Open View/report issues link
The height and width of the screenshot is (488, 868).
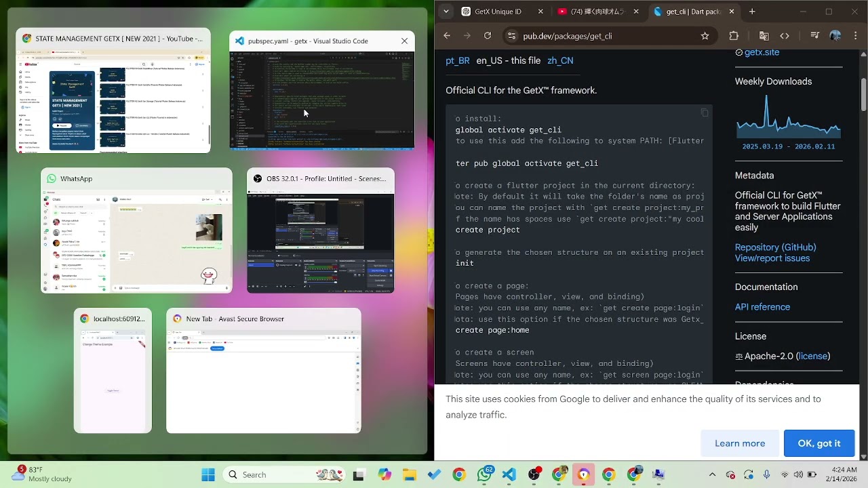pos(772,258)
